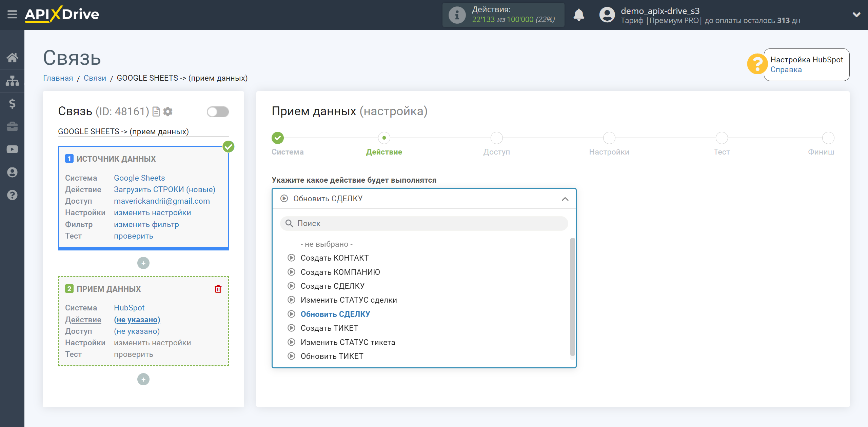Screen dimensions: 868x427
Task: Open Загрузить СТРОКИ (новые) link
Action: (164, 189)
